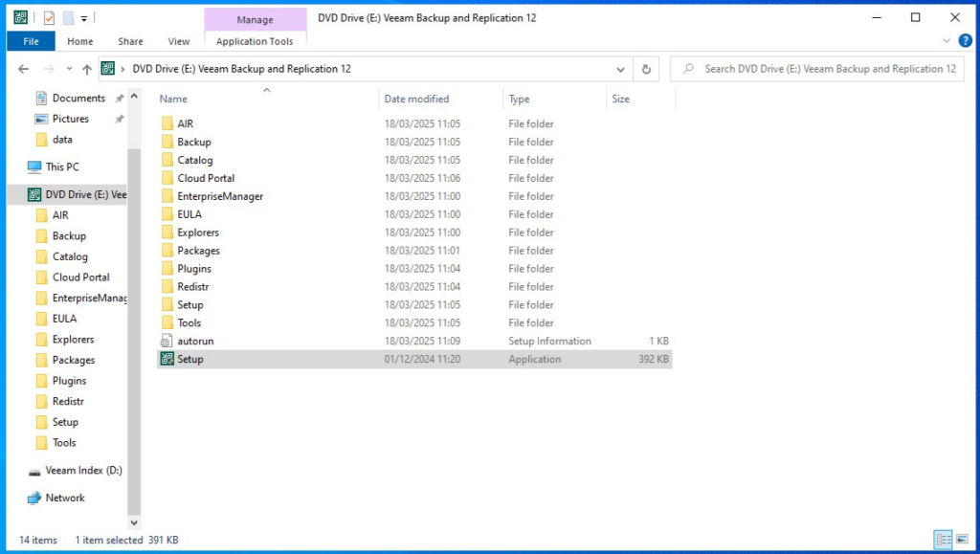Sort by the Size column header
Screen dimensions: 980x554
click(640, 99)
